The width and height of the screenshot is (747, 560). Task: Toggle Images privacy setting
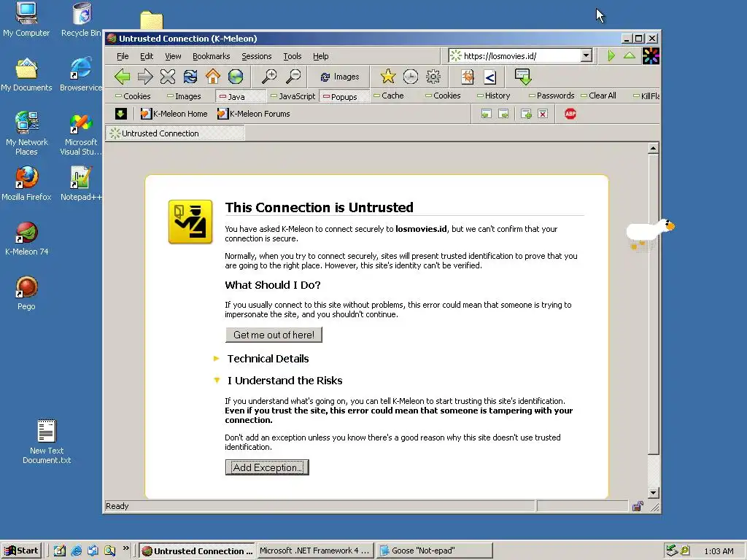[x=184, y=96]
